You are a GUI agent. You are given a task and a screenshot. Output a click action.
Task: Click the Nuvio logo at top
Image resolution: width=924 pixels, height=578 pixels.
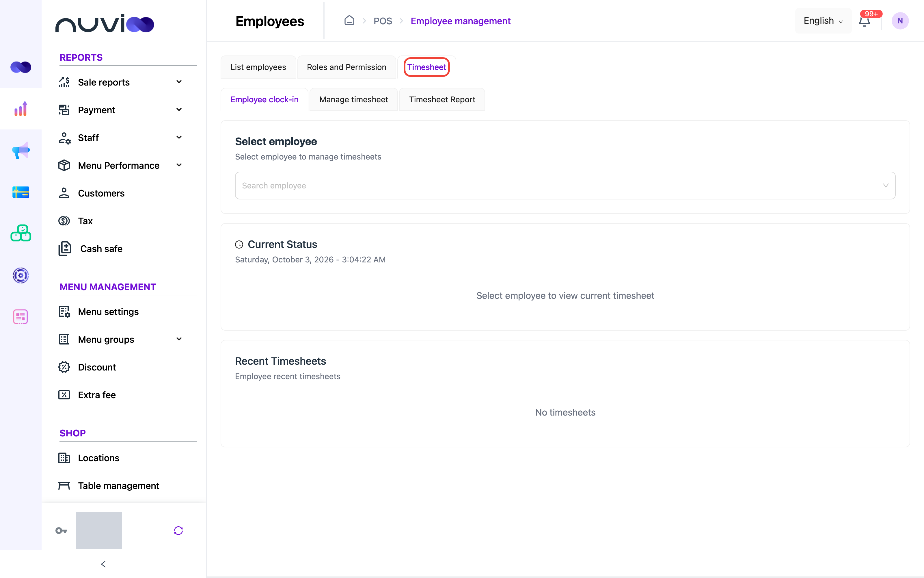pyautogui.click(x=104, y=24)
